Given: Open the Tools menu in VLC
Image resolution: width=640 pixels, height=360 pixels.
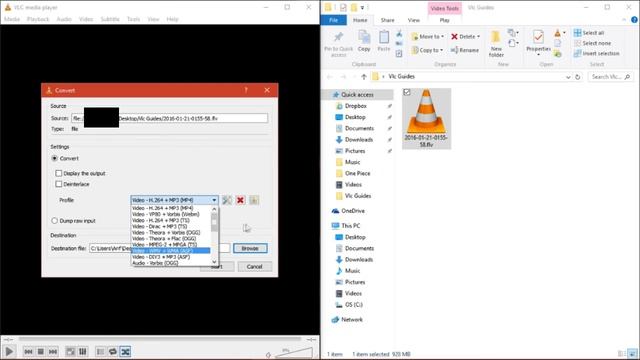Looking at the screenshot, I should click(x=133, y=19).
